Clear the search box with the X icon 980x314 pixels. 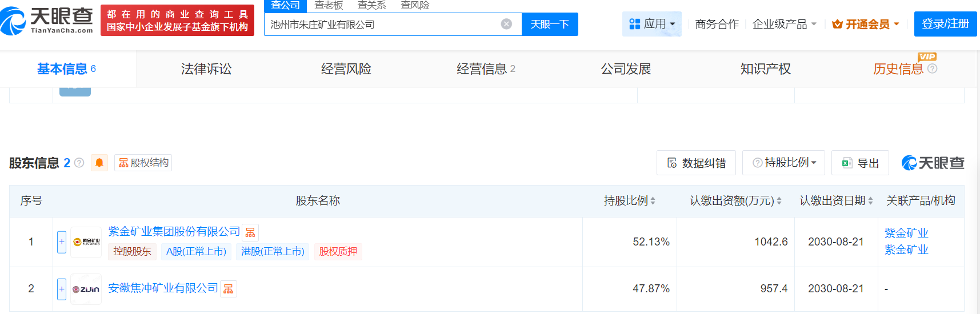point(506,24)
